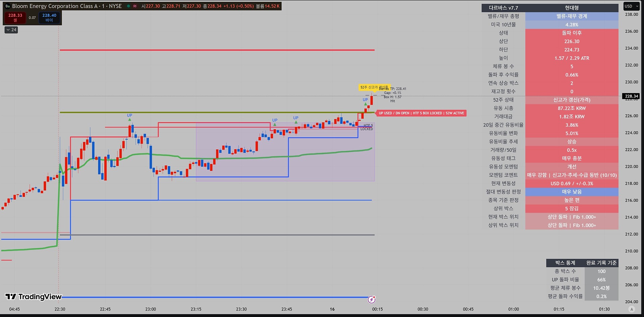Click the 박스 통계 header
The height and width of the screenshot is (317, 644).
click(x=565, y=263)
